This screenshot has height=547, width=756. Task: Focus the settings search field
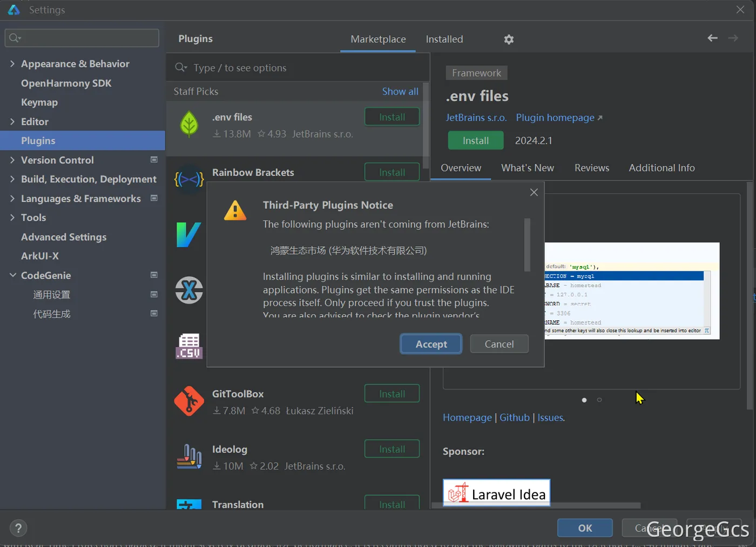(x=82, y=38)
